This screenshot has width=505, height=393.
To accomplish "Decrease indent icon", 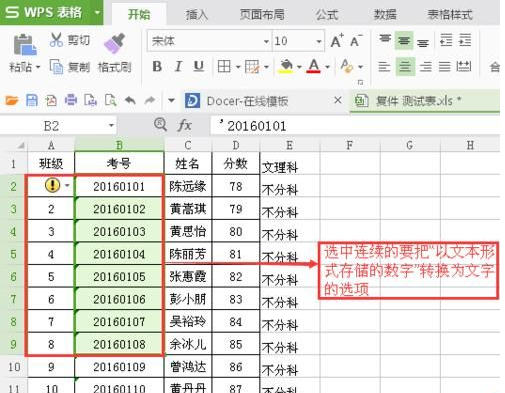I will (x=446, y=40).
